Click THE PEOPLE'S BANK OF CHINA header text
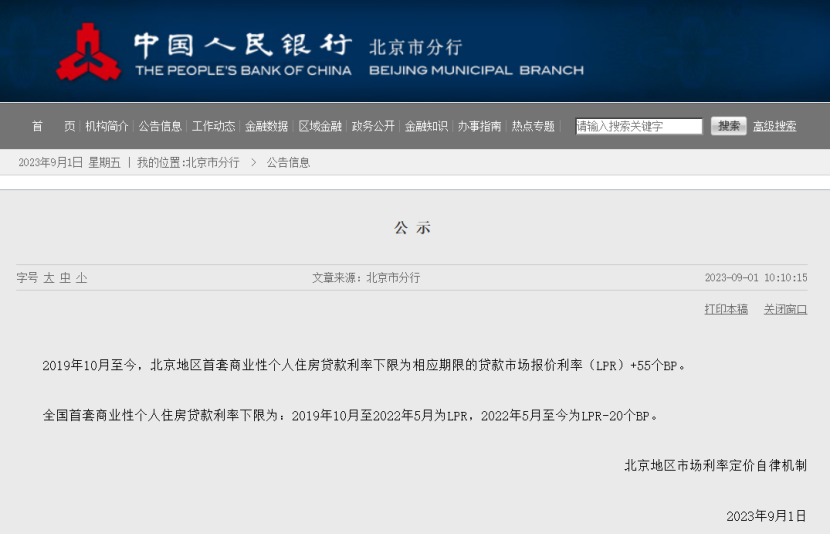 (x=243, y=70)
